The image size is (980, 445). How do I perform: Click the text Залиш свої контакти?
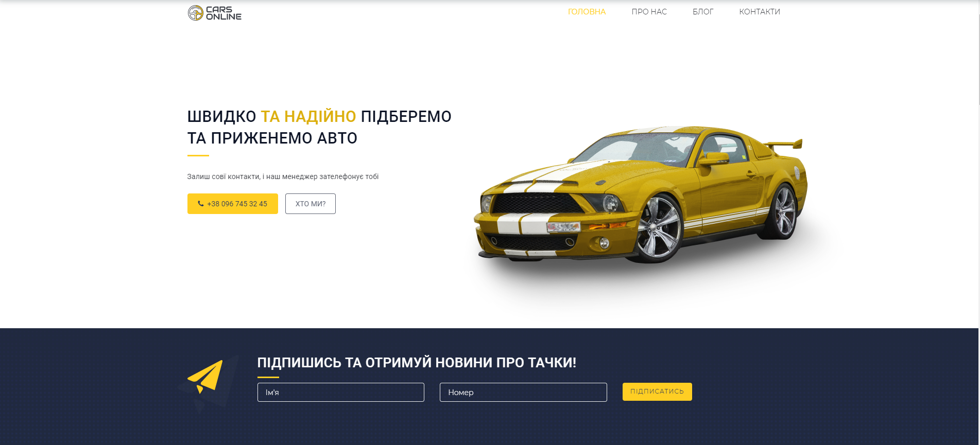tap(223, 176)
